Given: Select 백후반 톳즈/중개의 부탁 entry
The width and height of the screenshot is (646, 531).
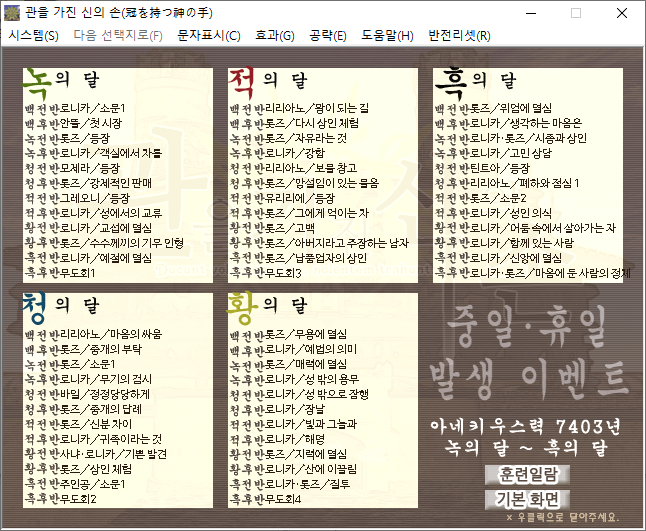Looking at the screenshot, I should [x=83, y=349].
